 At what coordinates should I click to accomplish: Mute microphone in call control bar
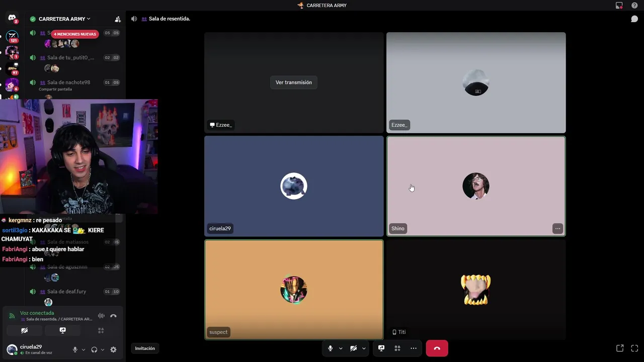[x=330, y=348]
